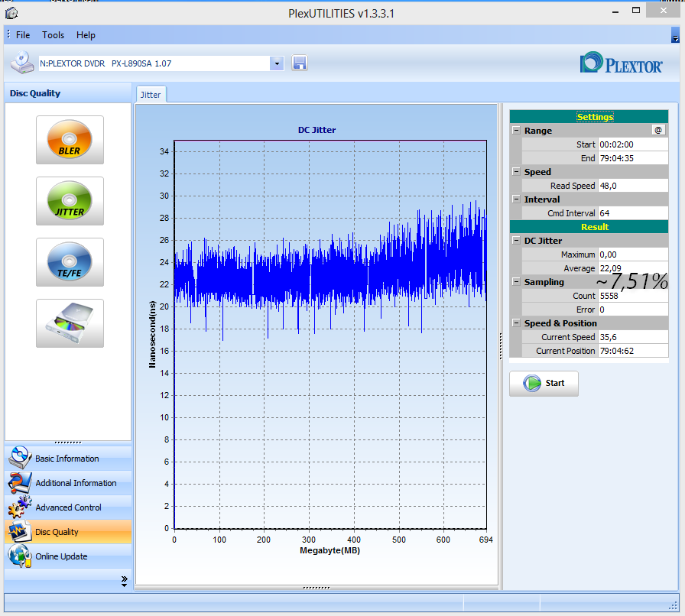This screenshot has width=685, height=616.
Task: Click the Range End time field
Action: pyautogui.click(x=633, y=158)
